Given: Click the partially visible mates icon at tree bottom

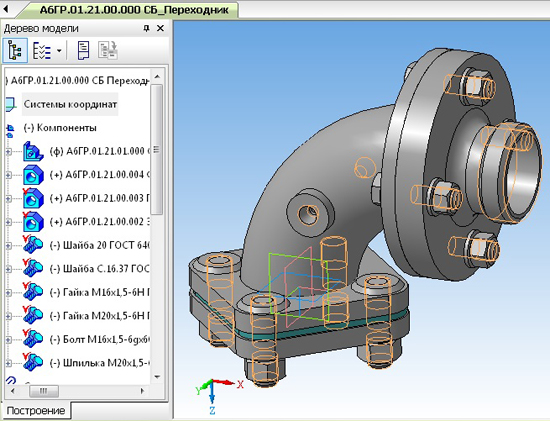Looking at the screenshot, I should [11, 381].
